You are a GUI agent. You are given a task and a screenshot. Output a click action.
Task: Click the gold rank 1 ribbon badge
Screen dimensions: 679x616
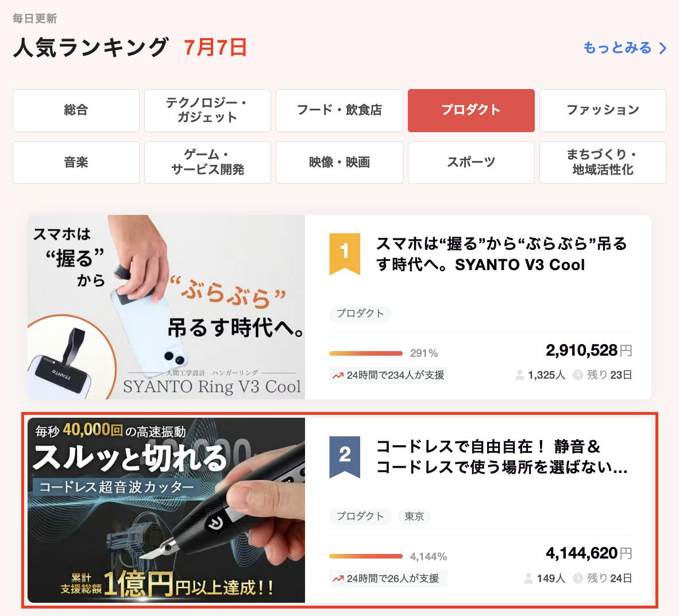pos(345,253)
